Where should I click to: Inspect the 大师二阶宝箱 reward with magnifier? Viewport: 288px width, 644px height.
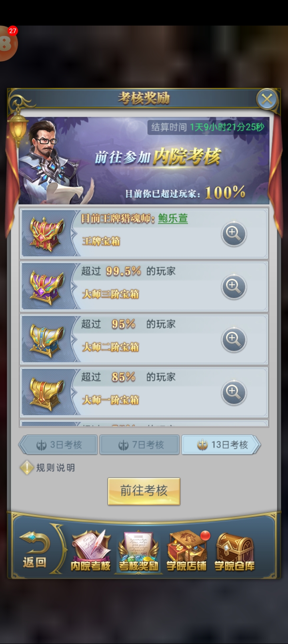pyautogui.click(x=234, y=340)
